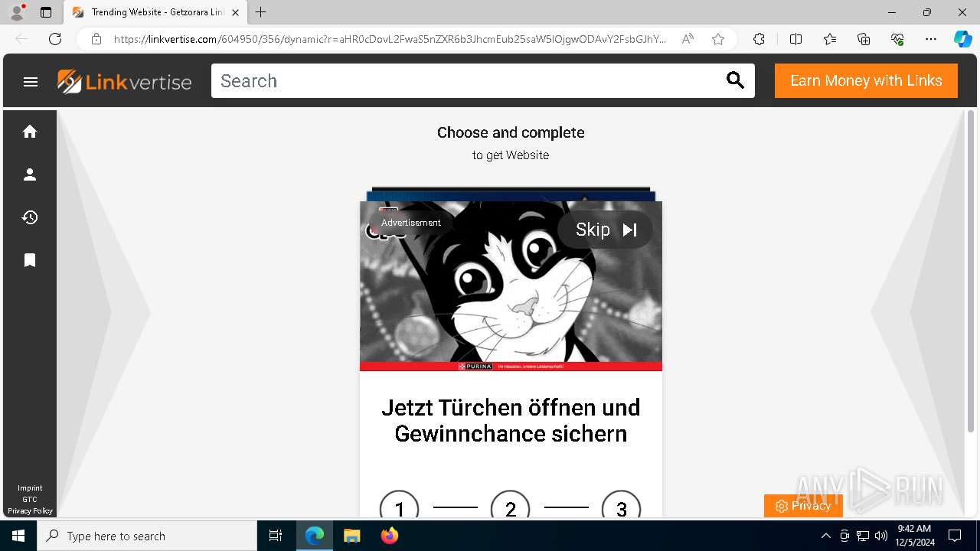Click the search magnifier icon
980x551 pixels.
(735, 80)
